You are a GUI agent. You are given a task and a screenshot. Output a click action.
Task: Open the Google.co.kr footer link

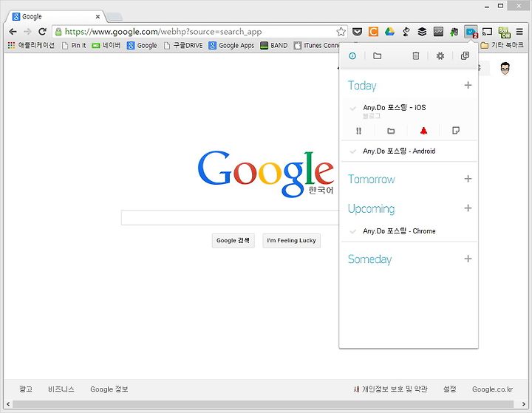[x=492, y=389]
